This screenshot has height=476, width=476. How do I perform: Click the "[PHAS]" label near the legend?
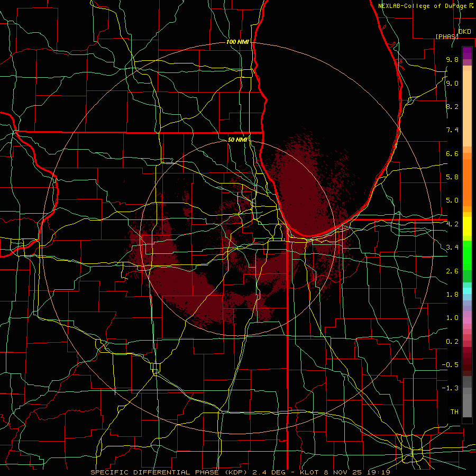pyautogui.click(x=447, y=36)
